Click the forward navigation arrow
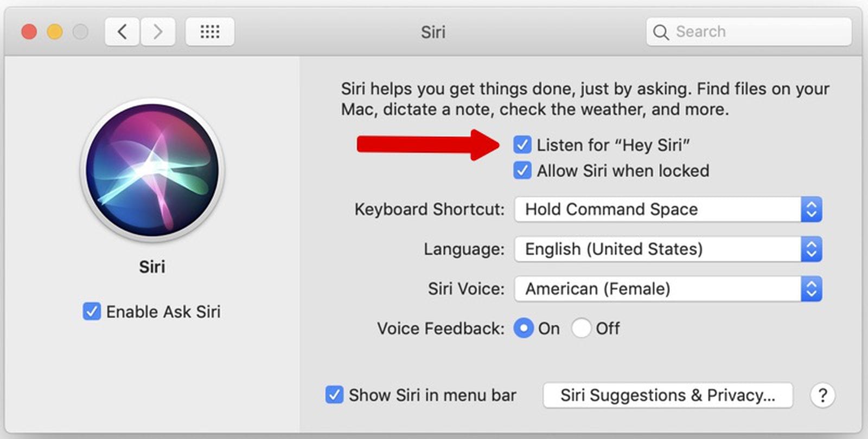Viewport: 868px width, 439px height. point(157,31)
